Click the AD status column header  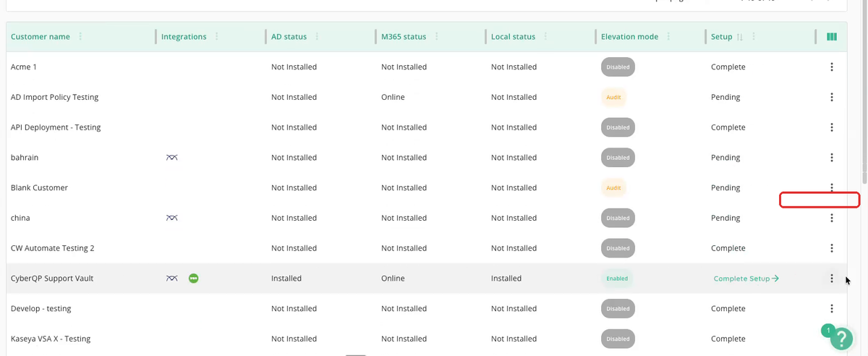(x=289, y=37)
